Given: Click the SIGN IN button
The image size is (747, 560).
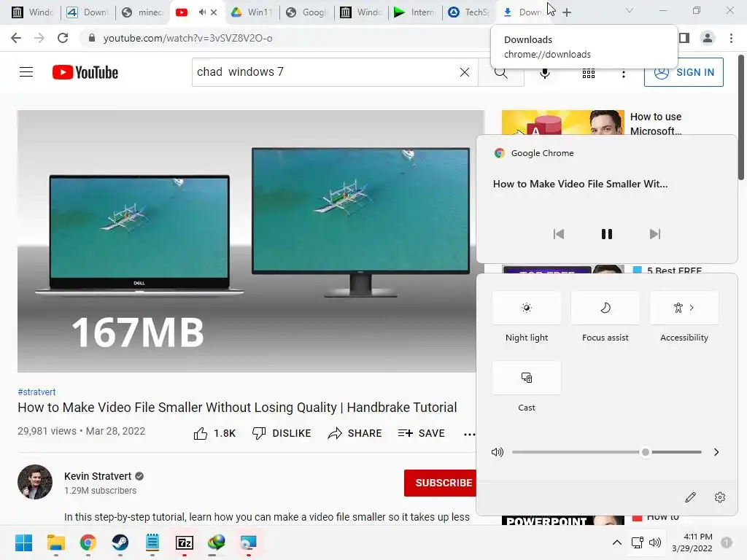Looking at the screenshot, I should pos(684,72).
